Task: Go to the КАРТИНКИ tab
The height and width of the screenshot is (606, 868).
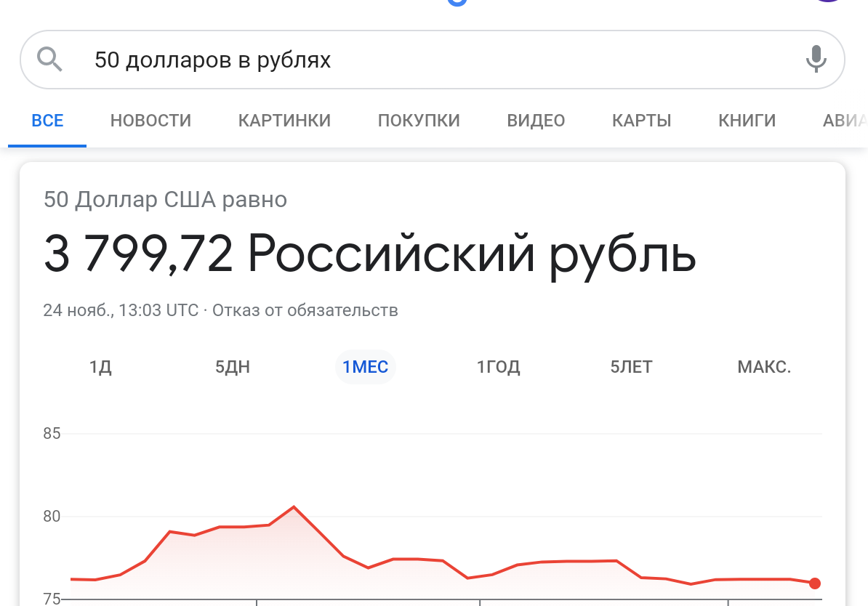Action: pyautogui.click(x=284, y=121)
